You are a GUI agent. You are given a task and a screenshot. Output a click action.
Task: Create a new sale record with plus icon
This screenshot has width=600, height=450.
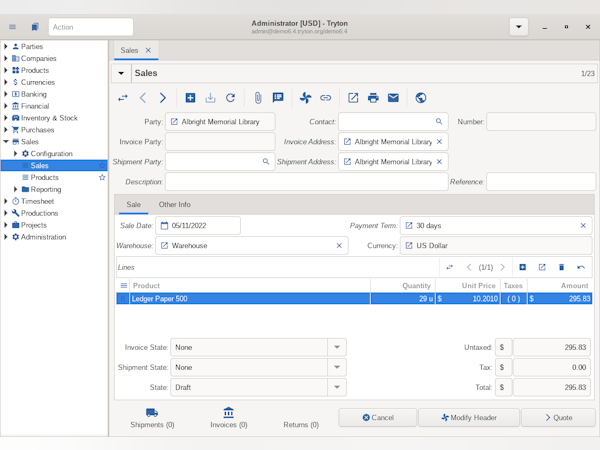tap(190, 98)
